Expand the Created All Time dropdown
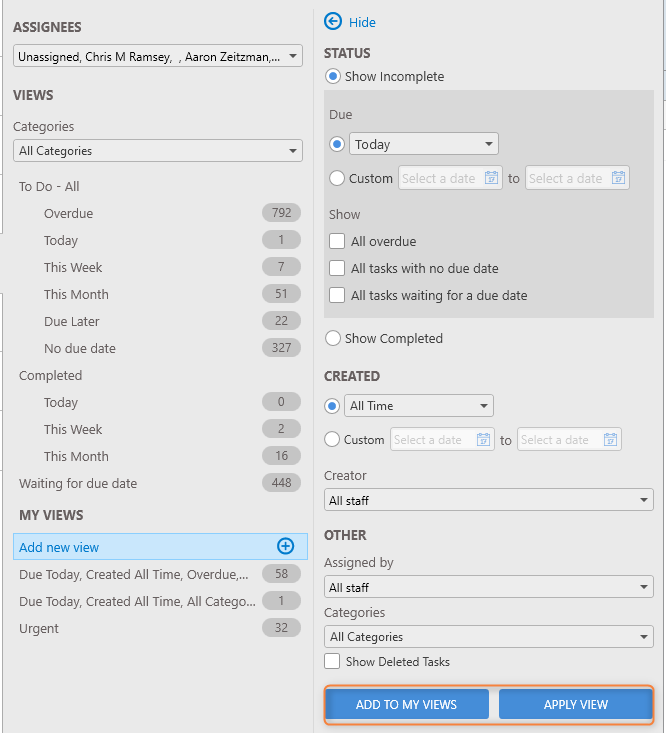This screenshot has width=666, height=733. [419, 406]
